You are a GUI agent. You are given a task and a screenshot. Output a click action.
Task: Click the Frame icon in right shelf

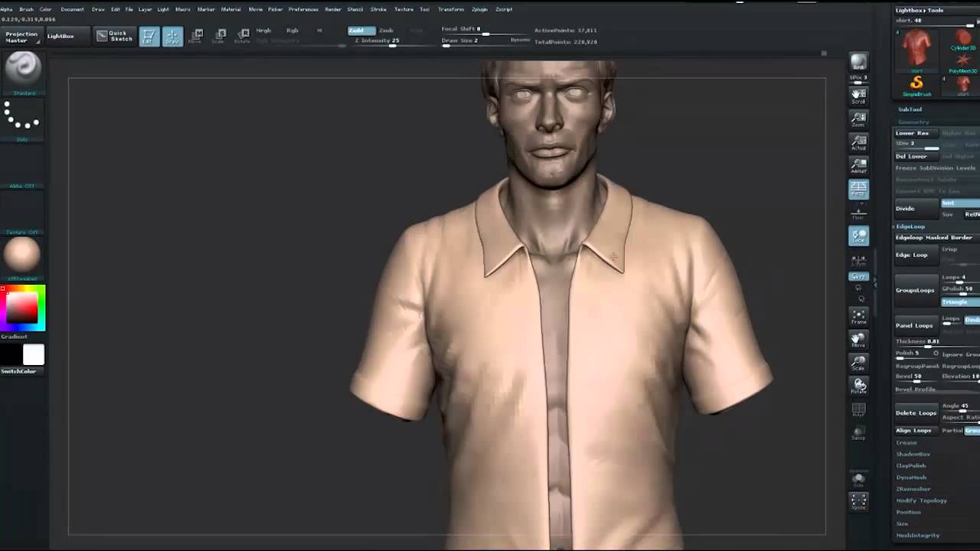pos(858,316)
